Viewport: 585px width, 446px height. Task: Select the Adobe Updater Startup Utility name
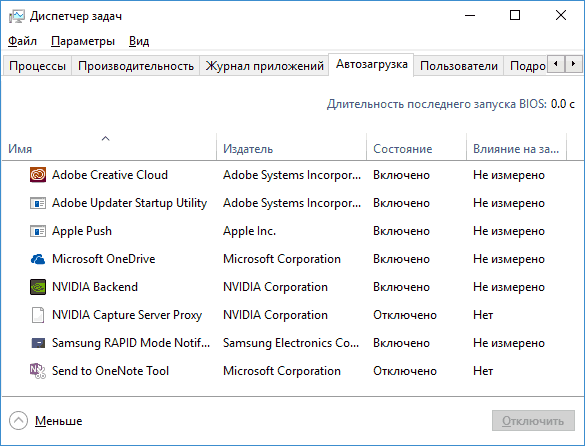tap(129, 203)
